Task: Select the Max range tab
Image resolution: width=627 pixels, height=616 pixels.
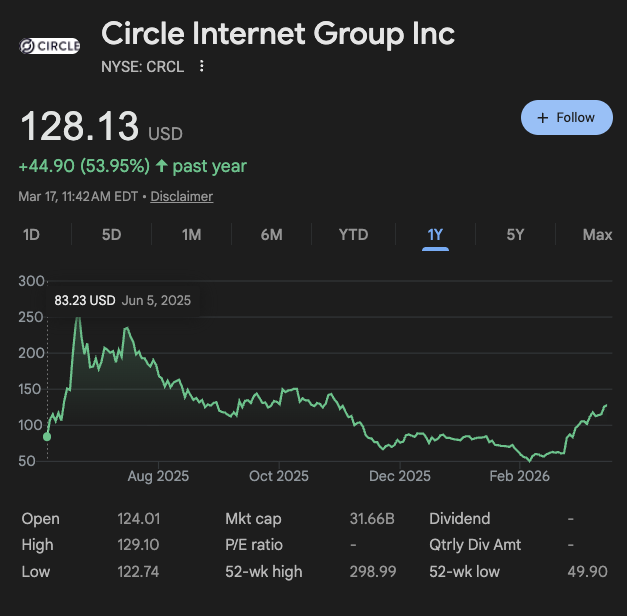Action: (x=597, y=235)
